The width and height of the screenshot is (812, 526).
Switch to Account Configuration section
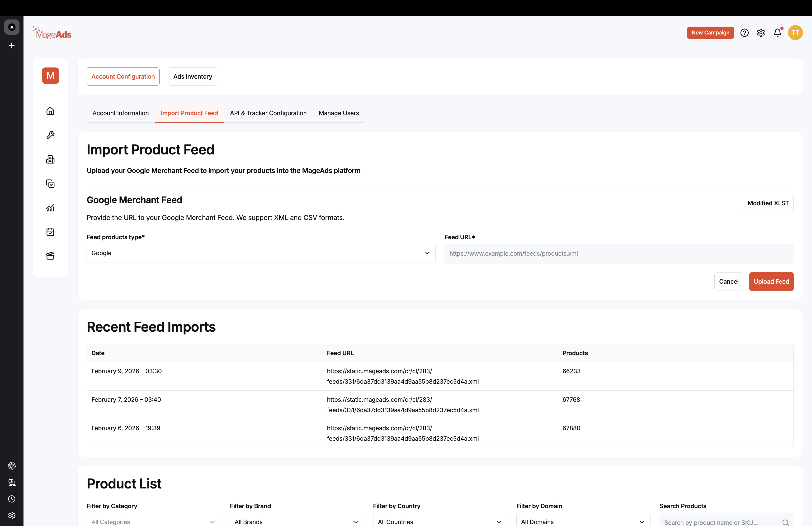(x=123, y=77)
